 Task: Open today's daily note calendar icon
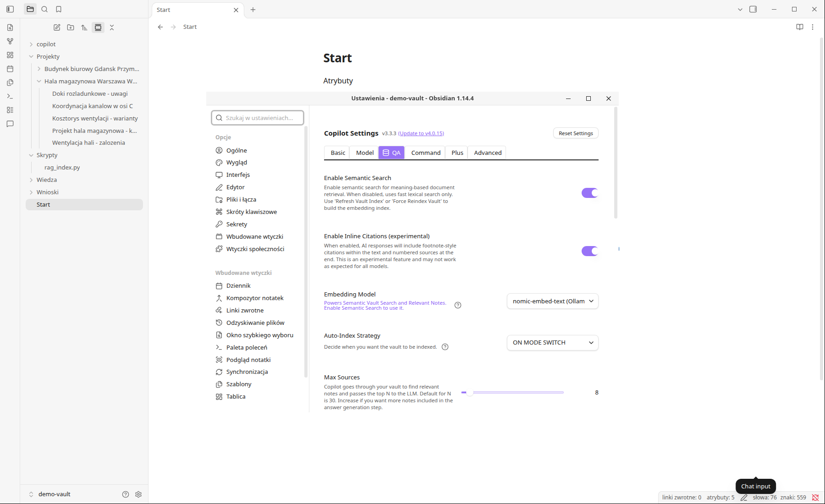click(x=10, y=69)
